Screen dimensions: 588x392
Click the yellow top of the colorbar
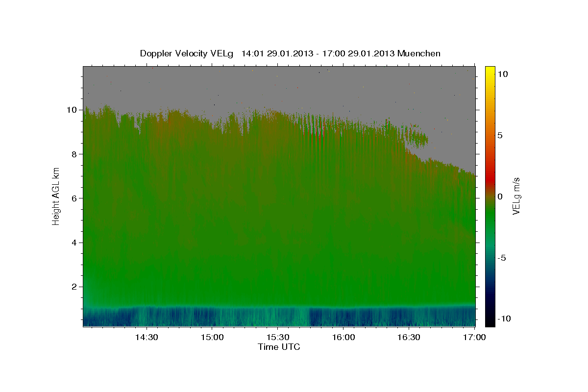(490, 71)
